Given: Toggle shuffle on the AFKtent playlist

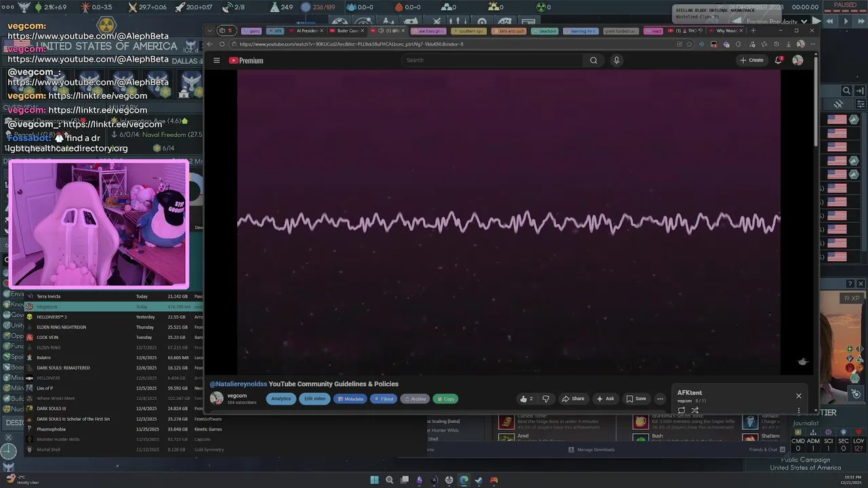Looking at the screenshot, I should click(x=694, y=410).
